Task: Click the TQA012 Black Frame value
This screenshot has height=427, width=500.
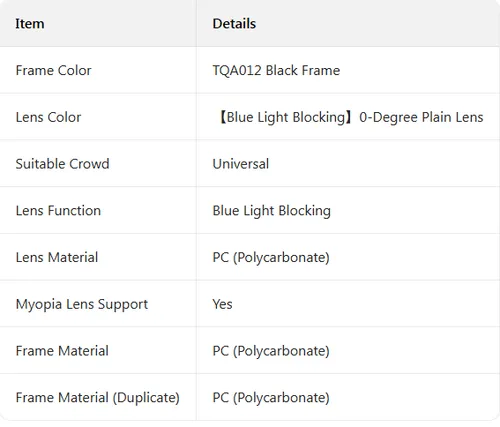Action: click(276, 70)
